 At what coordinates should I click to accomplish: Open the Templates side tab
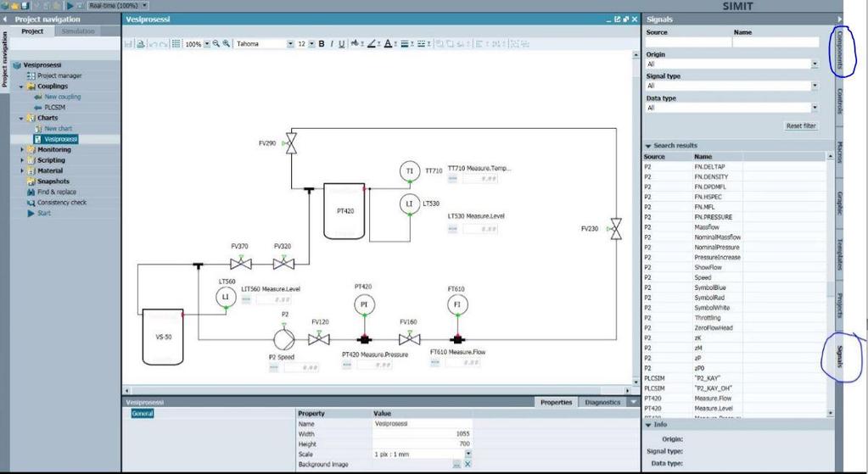click(x=839, y=254)
